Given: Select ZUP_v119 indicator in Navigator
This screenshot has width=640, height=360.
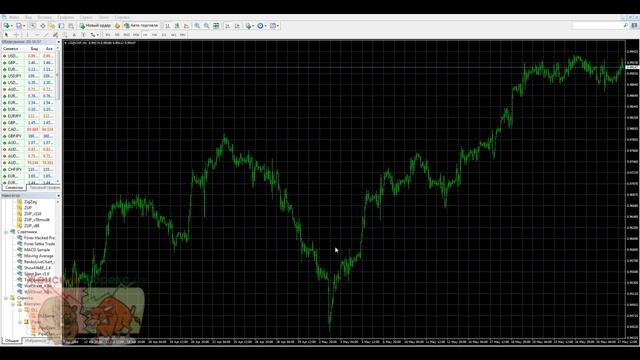Looking at the screenshot, I should click(x=32, y=214).
